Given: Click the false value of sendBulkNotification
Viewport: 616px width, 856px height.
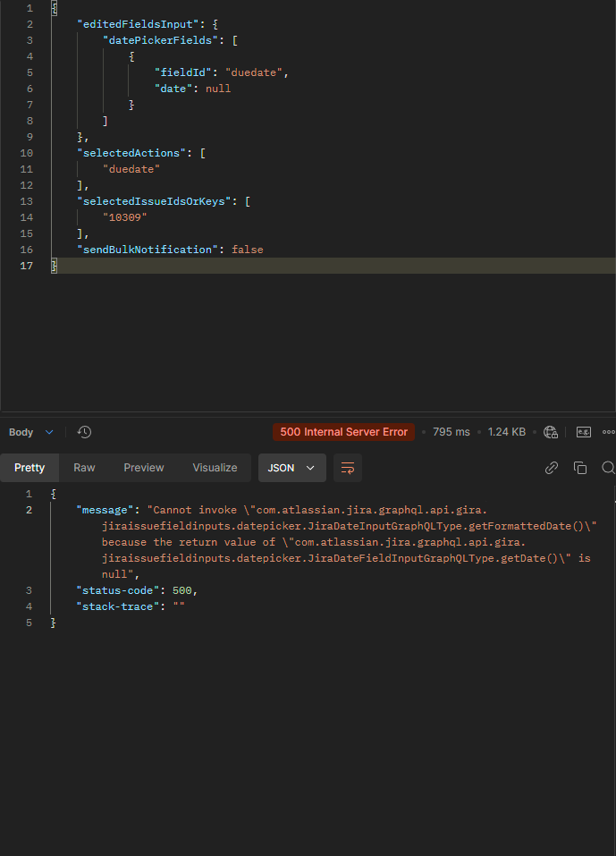Looking at the screenshot, I should 248,250.
